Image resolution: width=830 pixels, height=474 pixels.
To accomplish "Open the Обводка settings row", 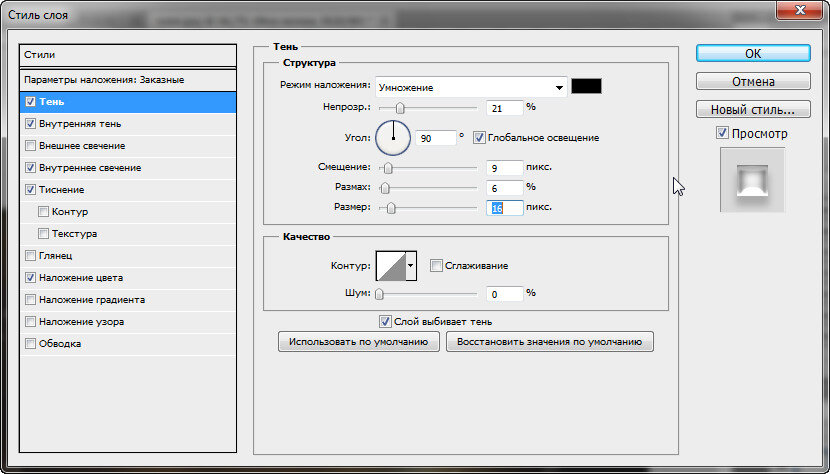I will point(128,344).
